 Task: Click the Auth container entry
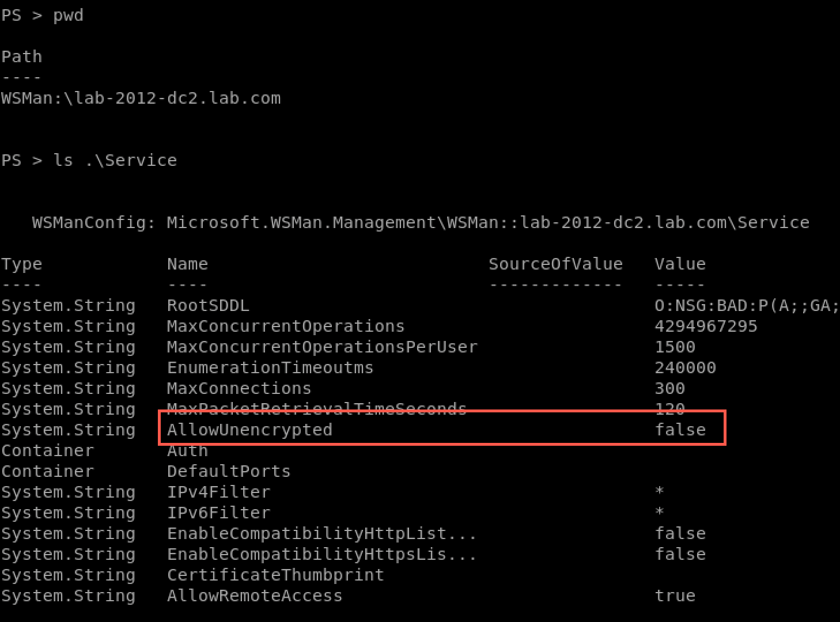[187, 450]
